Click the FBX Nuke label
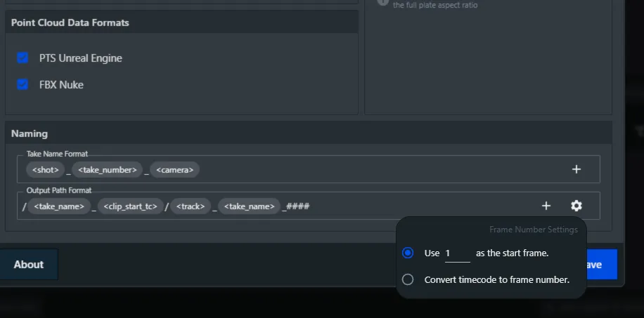 pos(61,85)
